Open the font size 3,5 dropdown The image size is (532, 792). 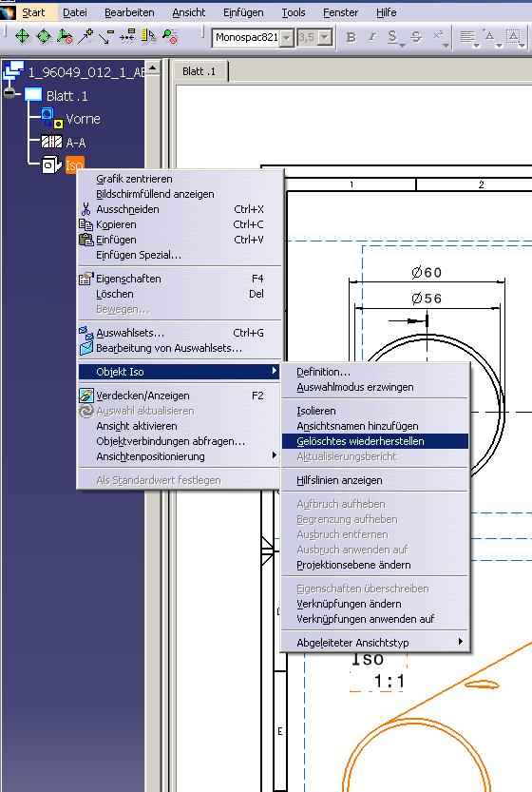[325, 37]
